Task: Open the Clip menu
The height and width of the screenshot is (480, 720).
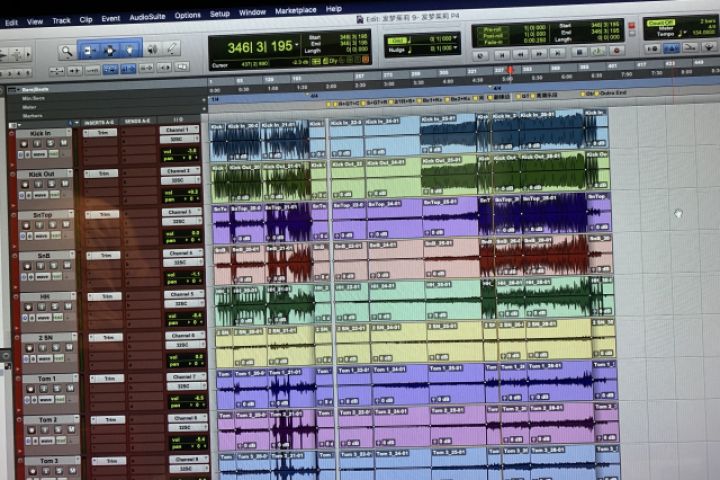Action: point(86,20)
